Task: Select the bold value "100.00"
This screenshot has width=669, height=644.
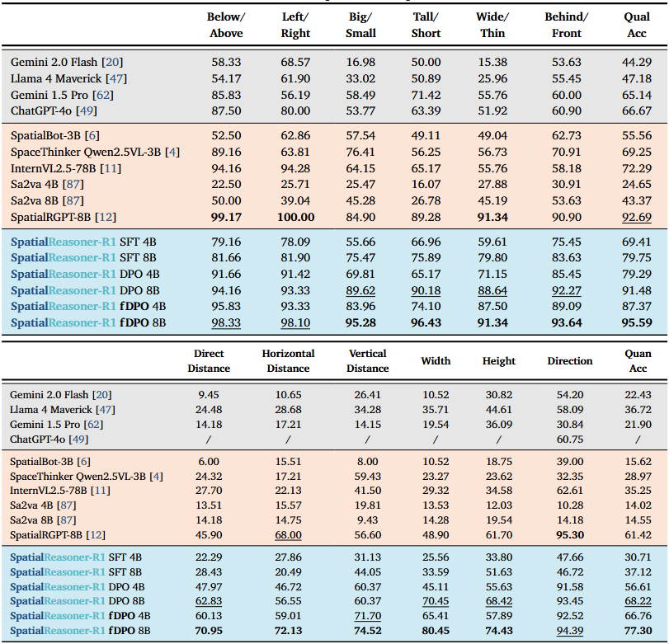Action: coord(295,217)
